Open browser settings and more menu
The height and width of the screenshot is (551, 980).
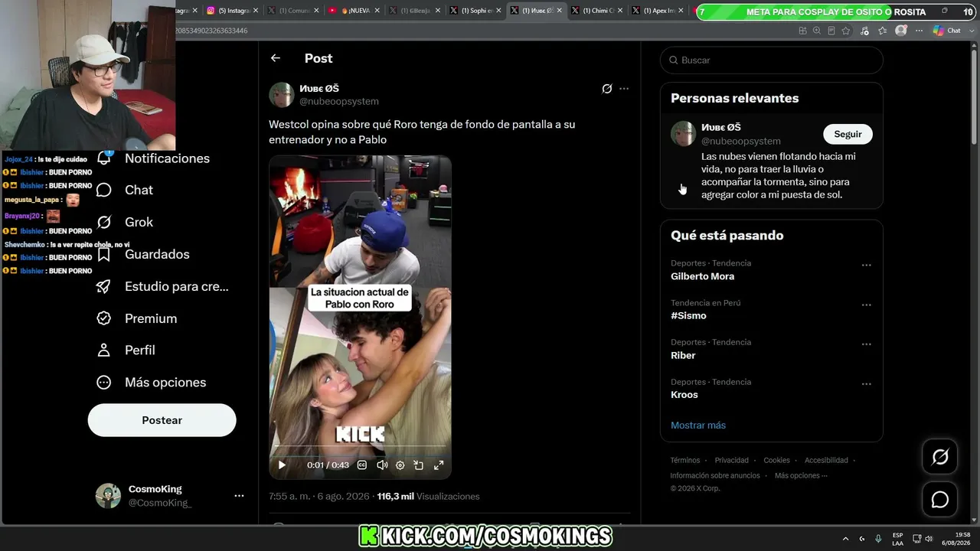coord(920,31)
